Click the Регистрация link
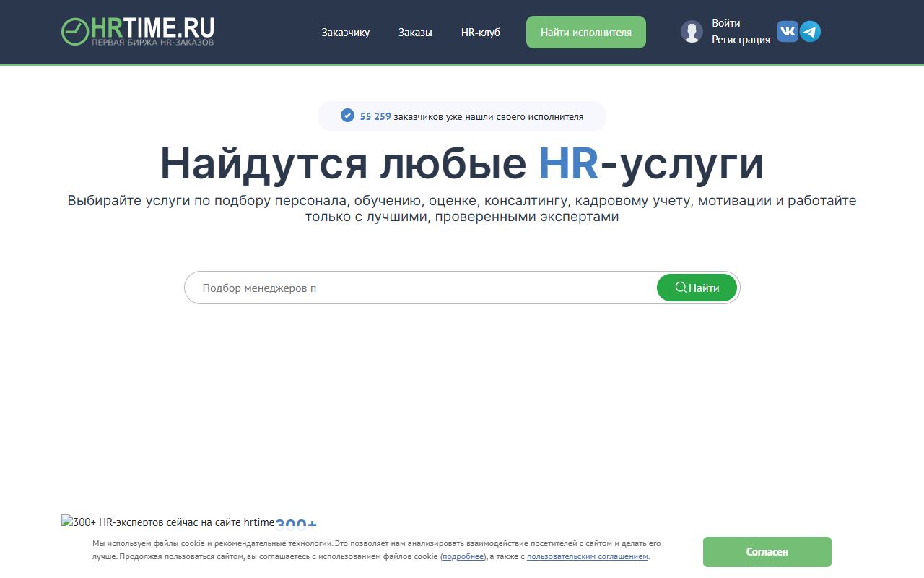Viewport: 924px width, 578px height. point(741,40)
